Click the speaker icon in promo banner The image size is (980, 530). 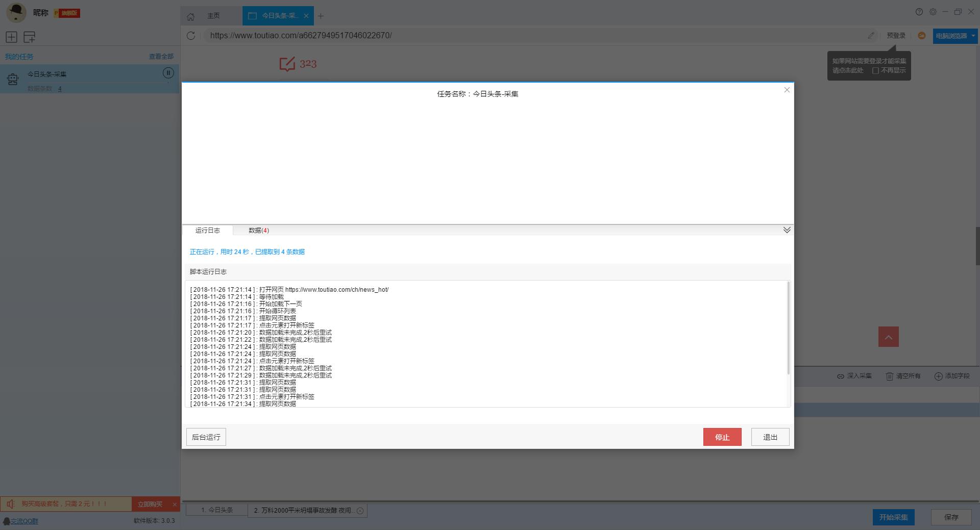coord(11,504)
